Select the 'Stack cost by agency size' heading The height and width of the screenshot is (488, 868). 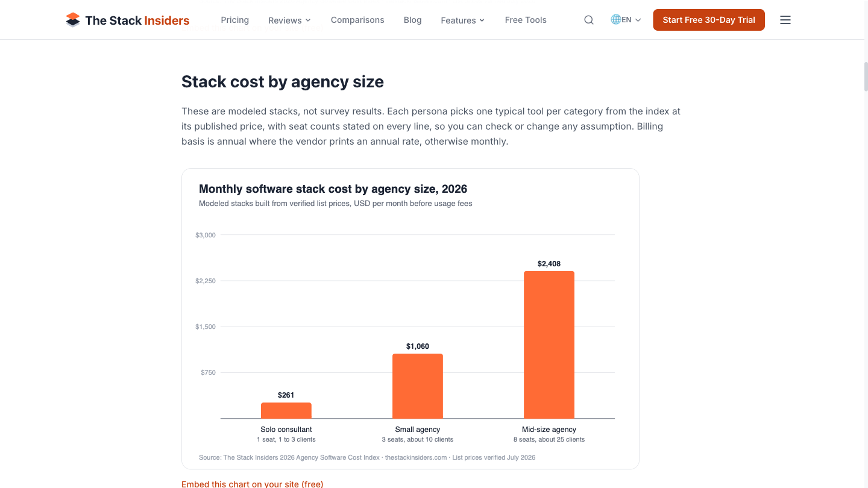pos(283,82)
